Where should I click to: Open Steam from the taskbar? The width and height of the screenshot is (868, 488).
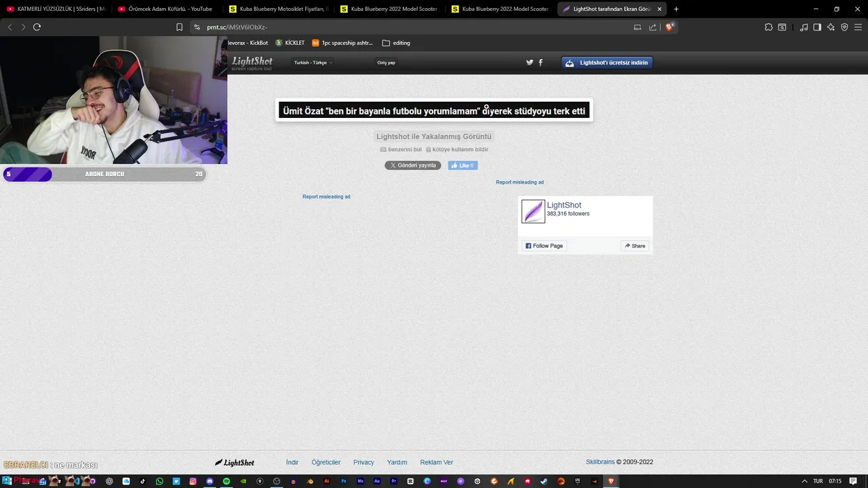pyautogui.click(x=544, y=481)
